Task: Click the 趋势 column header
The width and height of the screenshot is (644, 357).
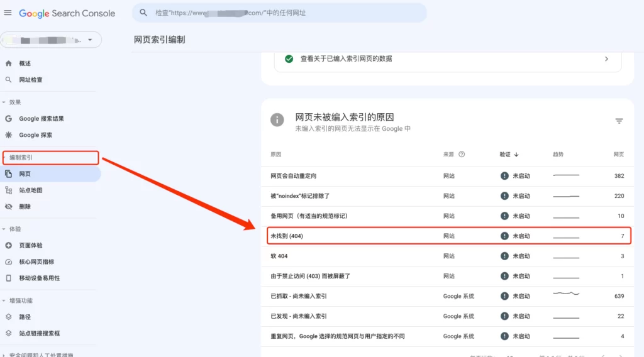Action: point(558,154)
